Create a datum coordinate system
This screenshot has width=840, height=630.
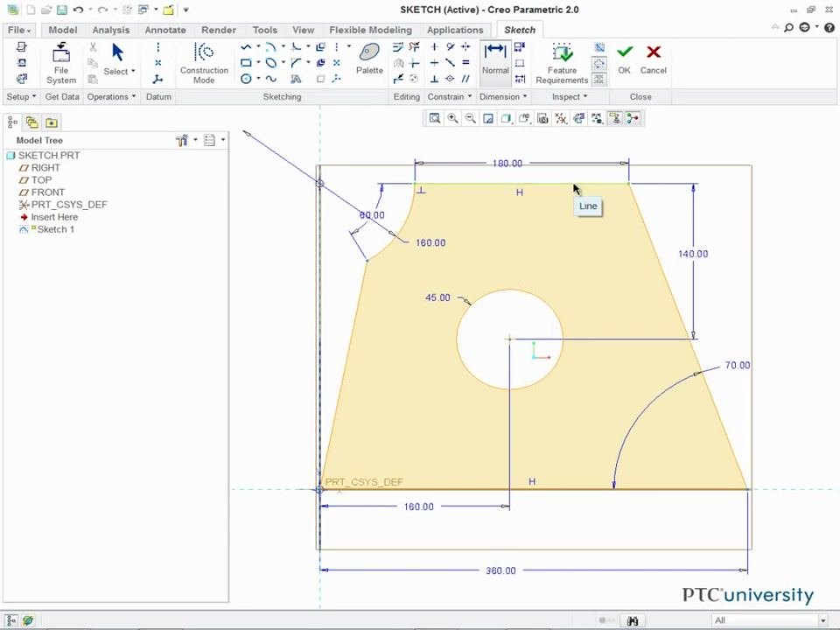(158, 80)
